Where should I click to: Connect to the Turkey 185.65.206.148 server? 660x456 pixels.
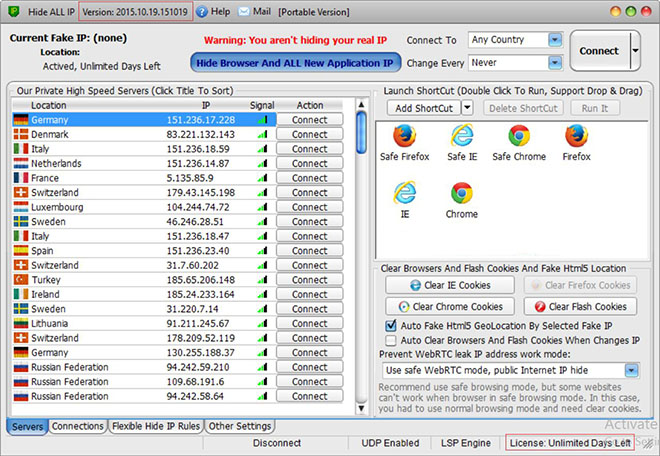(309, 280)
